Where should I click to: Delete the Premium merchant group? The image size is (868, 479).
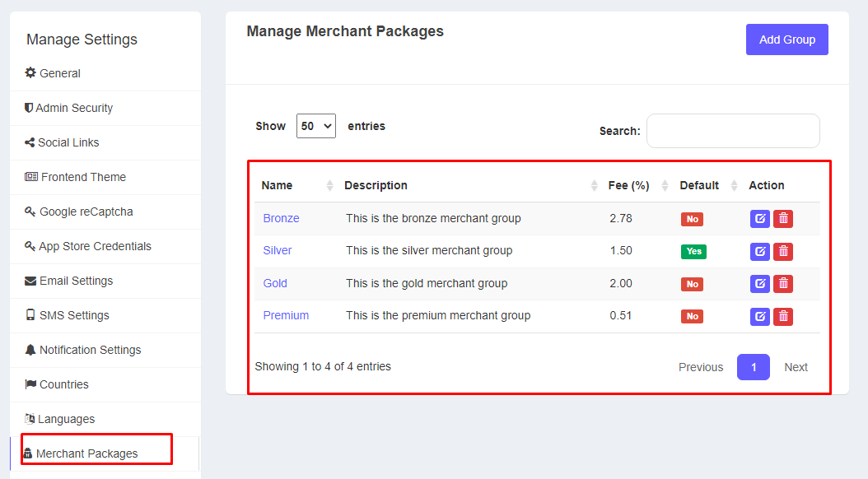click(783, 316)
